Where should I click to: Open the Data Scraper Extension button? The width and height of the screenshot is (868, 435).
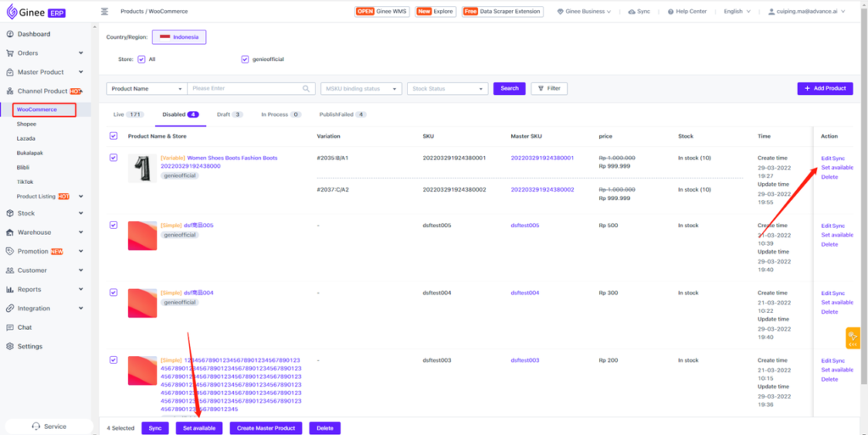click(x=503, y=12)
